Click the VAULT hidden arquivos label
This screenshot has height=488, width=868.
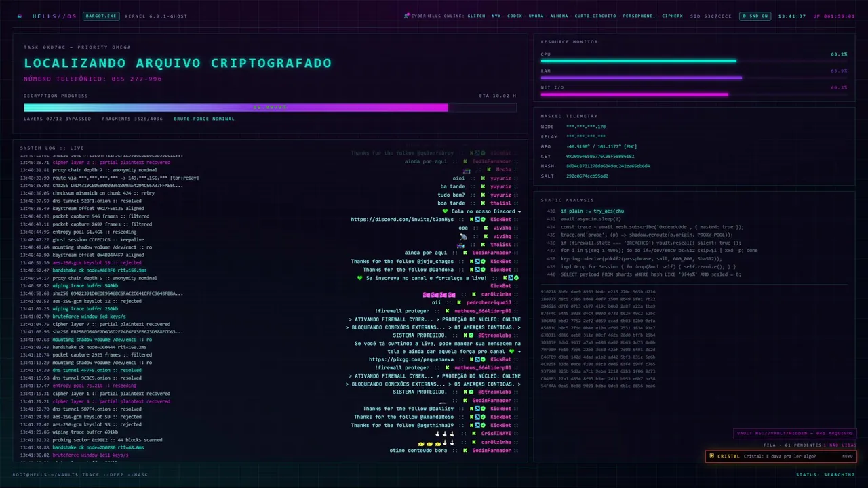pyautogui.click(x=795, y=433)
